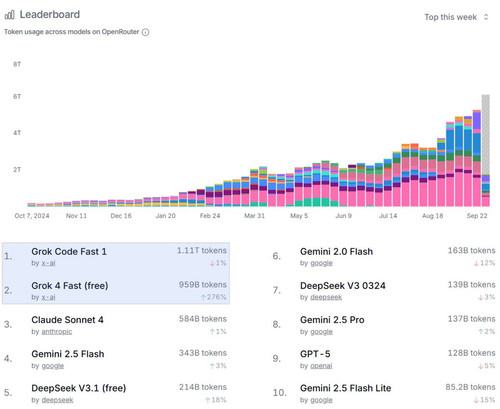Click the Token usage across models description
The image size is (500, 409).
72,32
